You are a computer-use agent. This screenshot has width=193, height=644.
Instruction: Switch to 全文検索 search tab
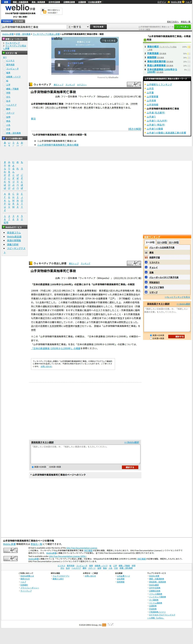[19, 21]
